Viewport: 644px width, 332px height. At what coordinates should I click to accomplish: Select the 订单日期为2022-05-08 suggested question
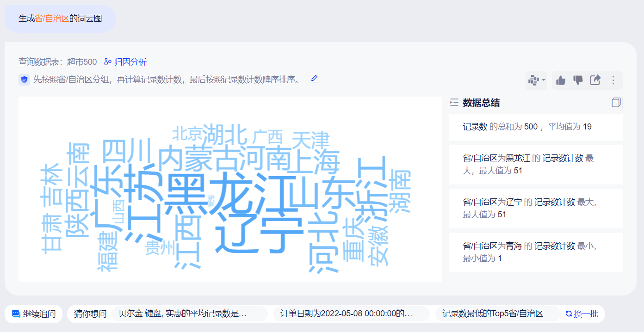[x=352, y=314]
